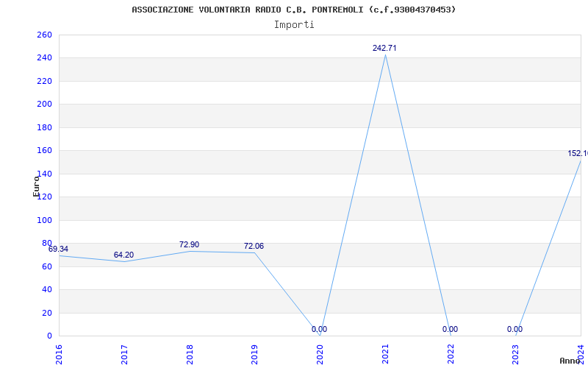The width and height of the screenshot is (588, 368).
Task: Click the 2019 data point on the line
Action: point(254,252)
